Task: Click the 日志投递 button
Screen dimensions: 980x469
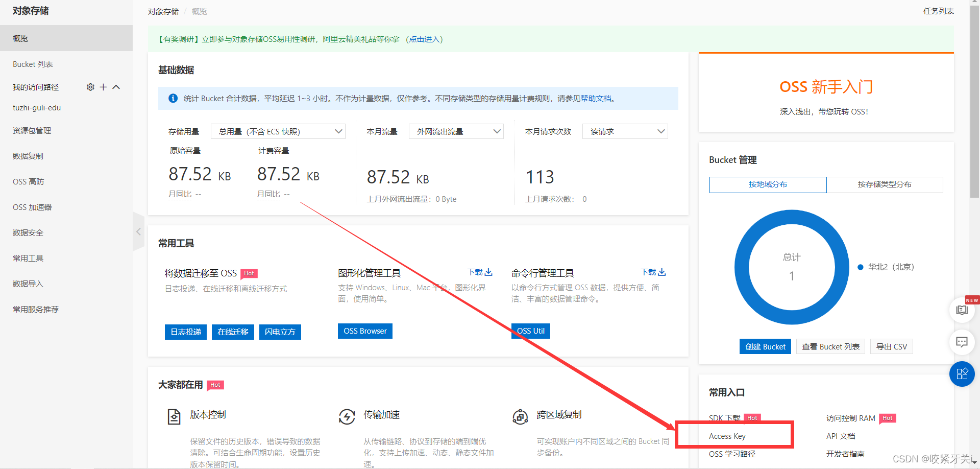Action: pyautogui.click(x=186, y=332)
